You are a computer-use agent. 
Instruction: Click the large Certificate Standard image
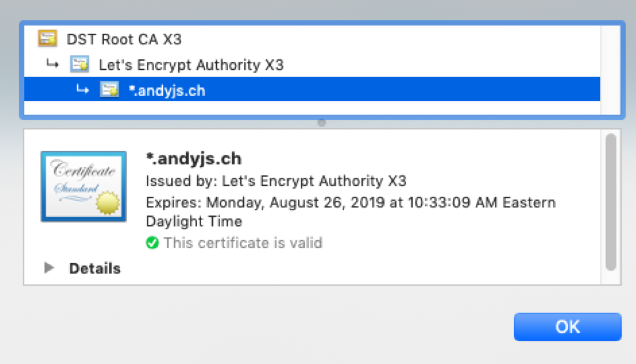(x=83, y=187)
